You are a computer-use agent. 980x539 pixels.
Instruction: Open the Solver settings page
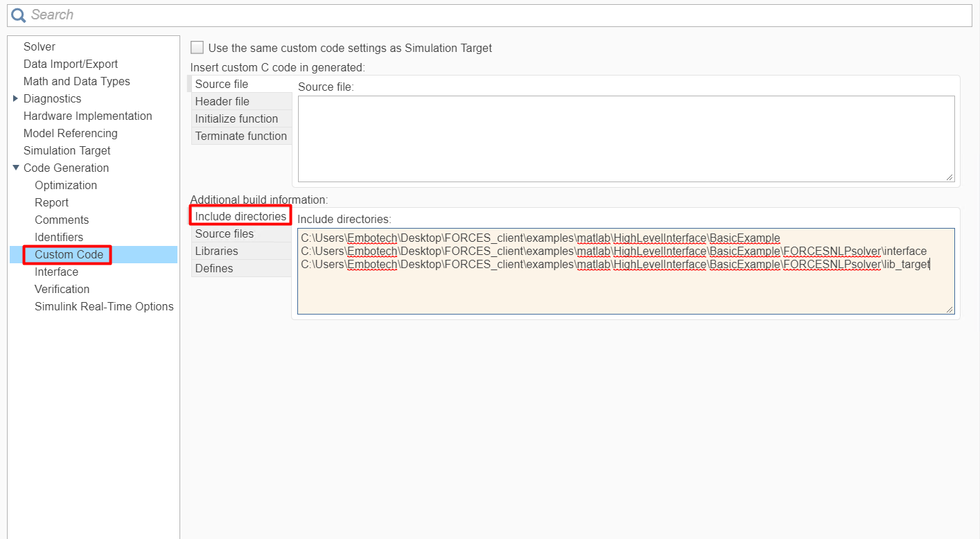tap(40, 46)
